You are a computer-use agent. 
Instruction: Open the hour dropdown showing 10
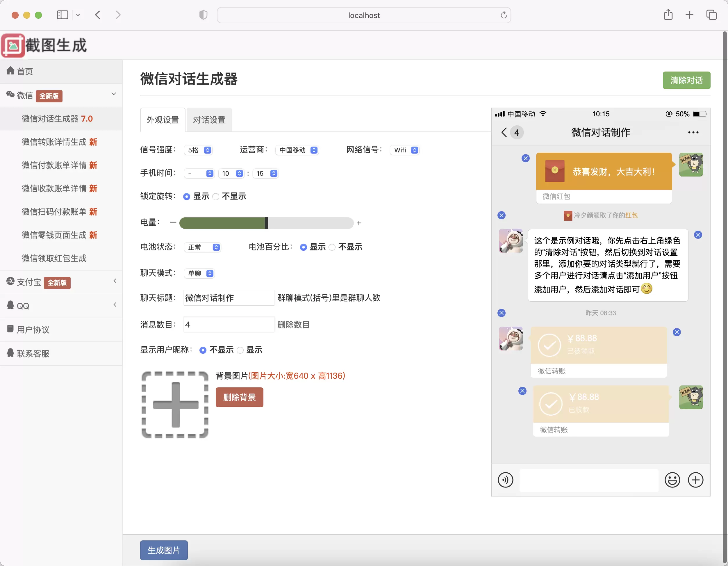coord(231,173)
